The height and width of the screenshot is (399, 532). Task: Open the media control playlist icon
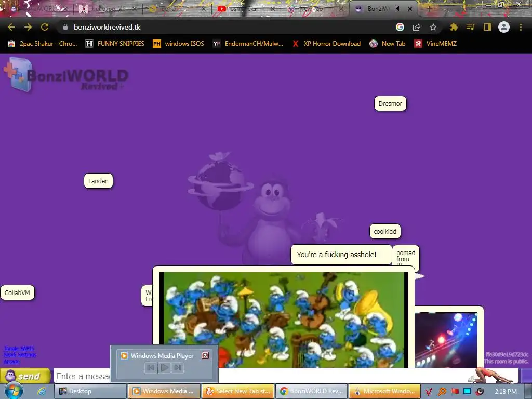(x=470, y=27)
